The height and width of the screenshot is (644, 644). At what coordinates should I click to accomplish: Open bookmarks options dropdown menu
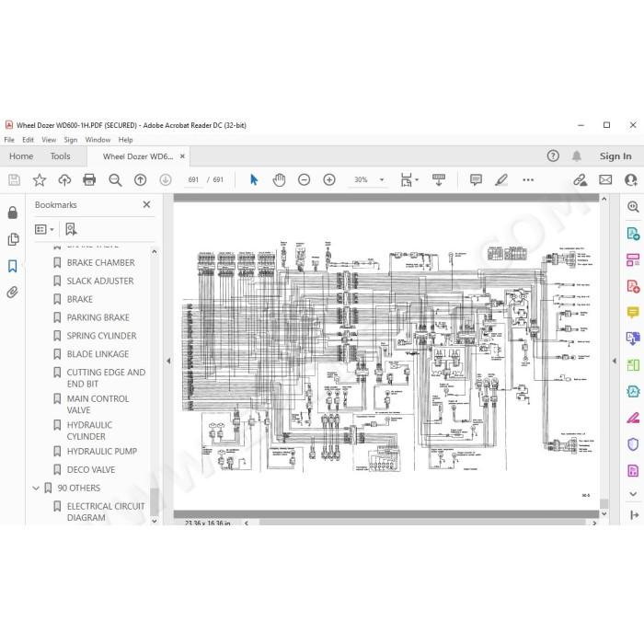(44, 229)
